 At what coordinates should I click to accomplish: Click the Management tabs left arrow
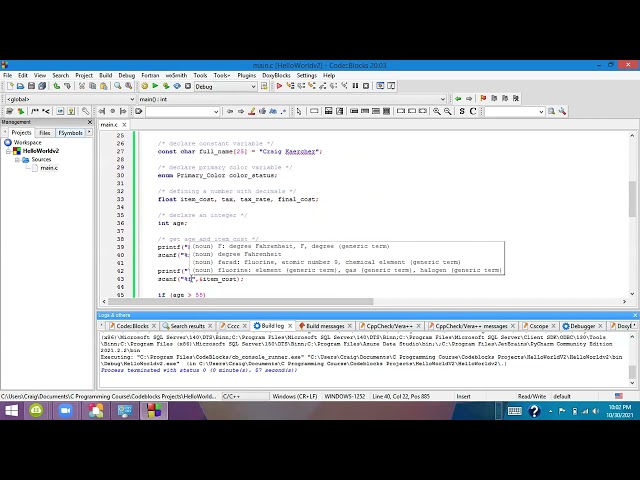5,132
